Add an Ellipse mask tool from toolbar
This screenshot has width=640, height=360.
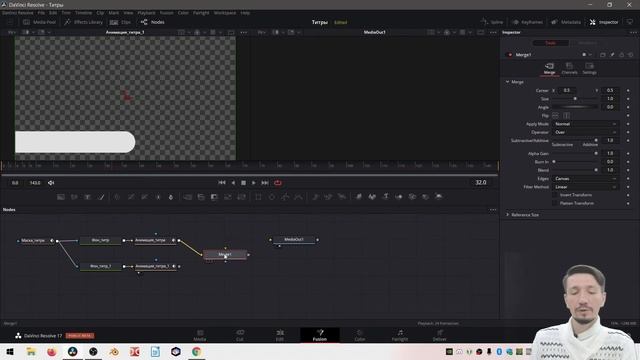pyautogui.click(x=272, y=197)
